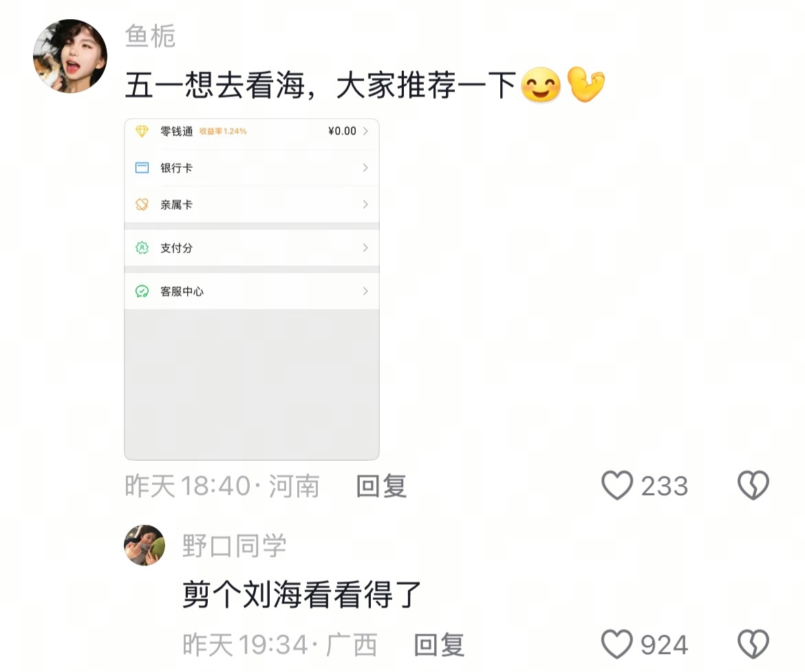805x672 pixels.
Task: Open the 亲属卡 menu entry
Action: pyautogui.click(x=252, y=204)
